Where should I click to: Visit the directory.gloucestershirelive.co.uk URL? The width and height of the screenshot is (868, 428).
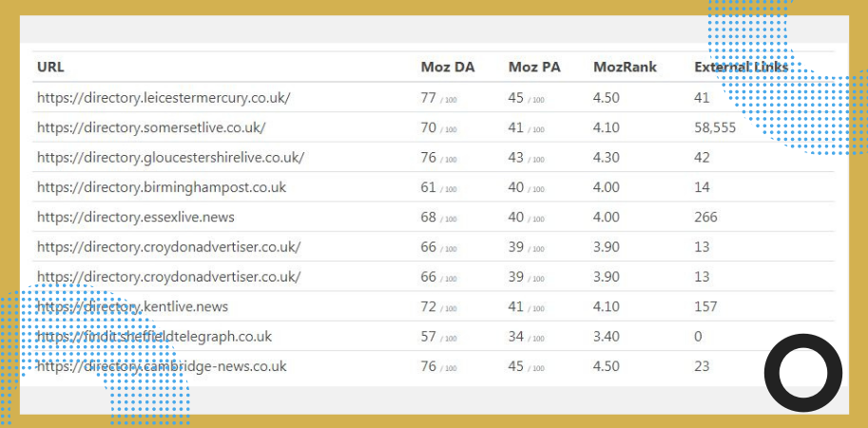pyautogui.click(x=170, y=157)
